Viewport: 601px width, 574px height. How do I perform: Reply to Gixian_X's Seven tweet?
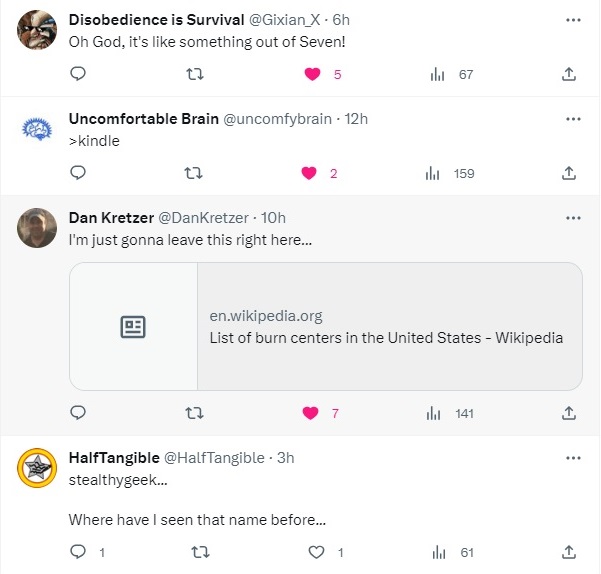tap(78, 74)
